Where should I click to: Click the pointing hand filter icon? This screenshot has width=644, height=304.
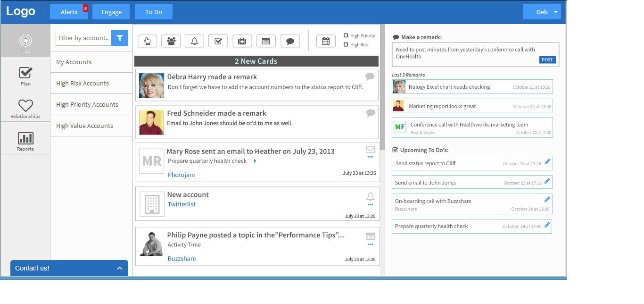click(147, 41)
